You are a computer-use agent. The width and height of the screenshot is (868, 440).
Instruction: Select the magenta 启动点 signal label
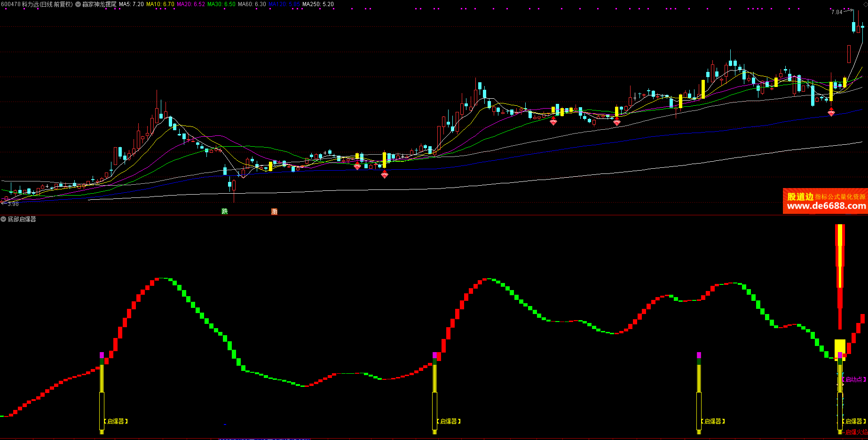853,379
